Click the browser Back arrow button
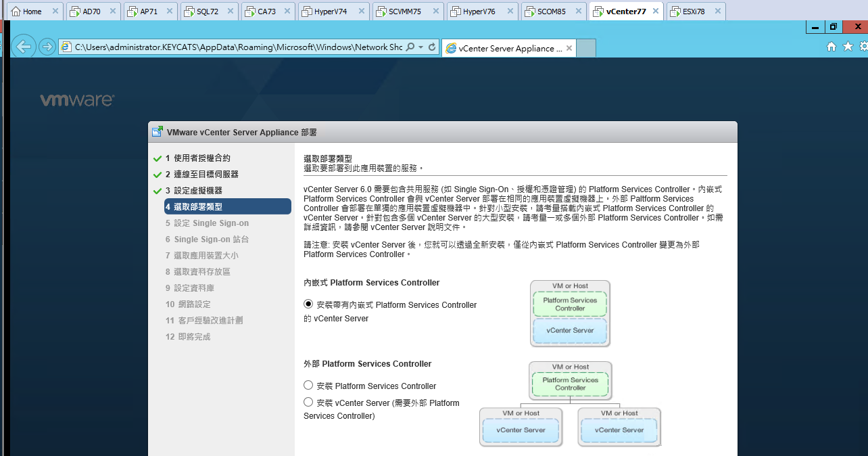Image resolution: width=868 pixels, height=456 pixels. tap(24, 47)
